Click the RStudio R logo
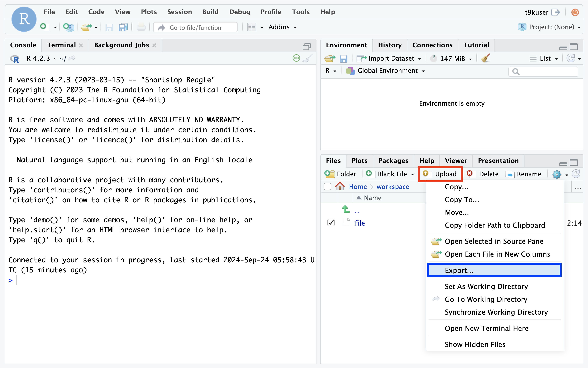This screenshot has width=588, height=368. [24, 19]
